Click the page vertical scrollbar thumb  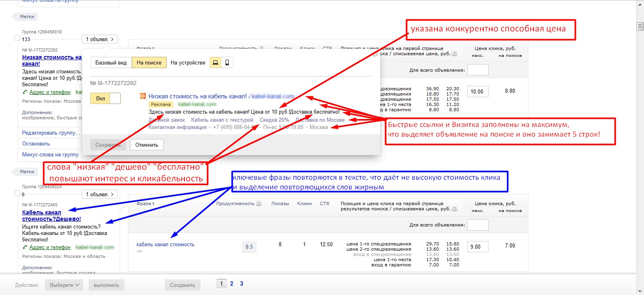tap(640, 26)
